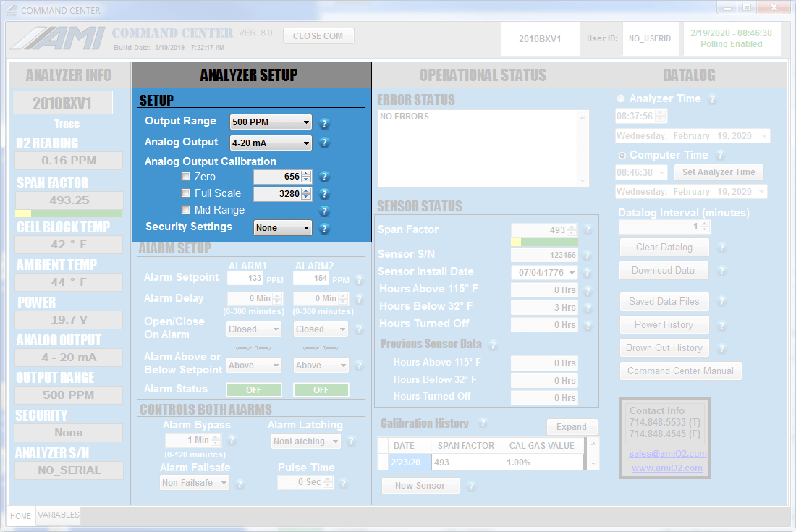Open help for Analyzer Time
Viewport: 796px width, 532px height.
pyautogui.click(x=712, y=99)
